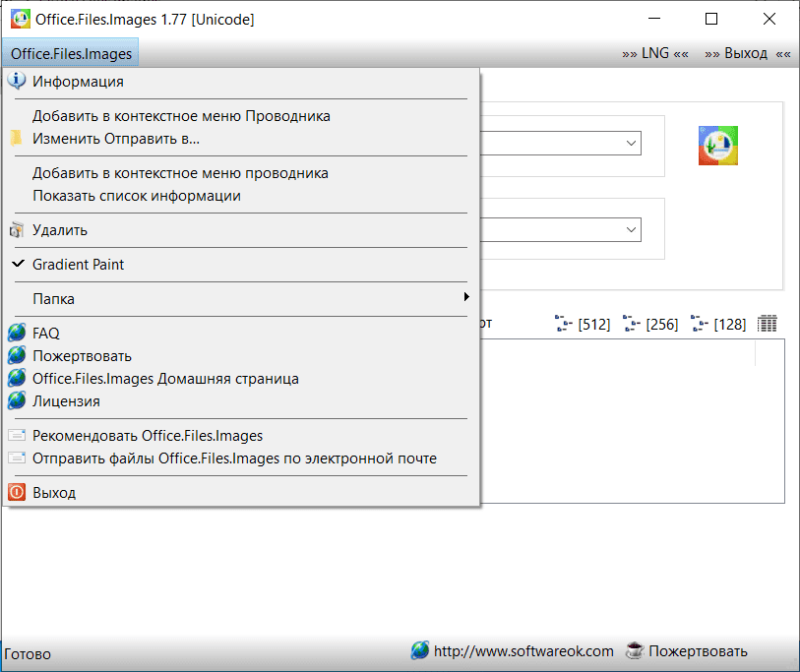Click the globe icon in the status bar
This screenshot has height=672, width=800.
coord(420,650)
